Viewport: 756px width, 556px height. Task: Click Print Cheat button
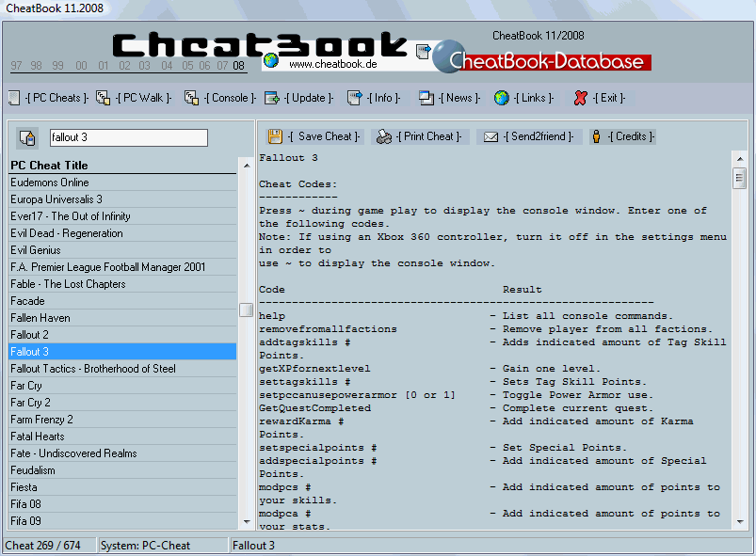(419, 136)
